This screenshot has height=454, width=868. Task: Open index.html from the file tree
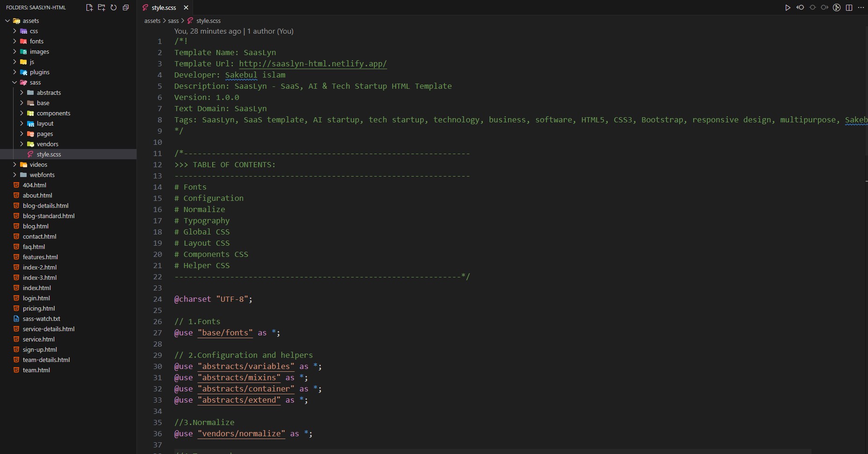[x=36, y=288]
